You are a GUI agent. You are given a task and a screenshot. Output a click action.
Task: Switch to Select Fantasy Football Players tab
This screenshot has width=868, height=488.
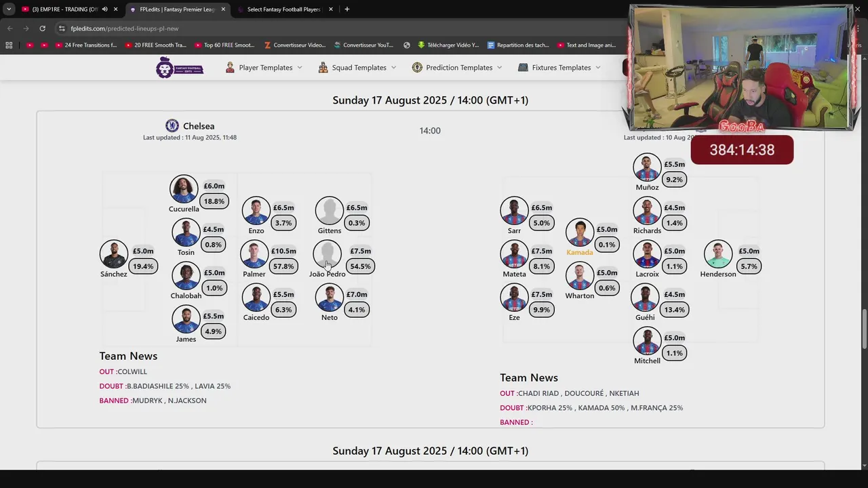tap(283, 9)
